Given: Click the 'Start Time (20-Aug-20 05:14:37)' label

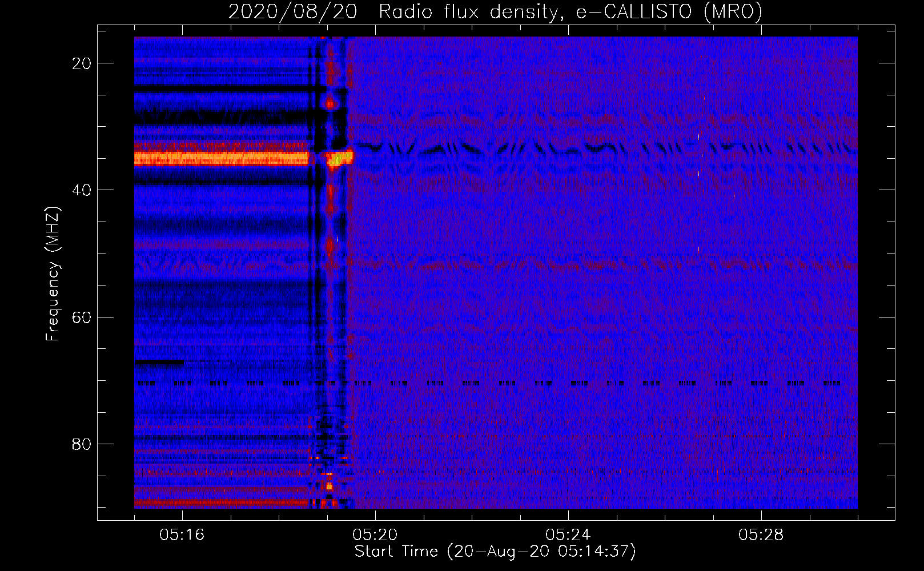Looking at the screenshot, I should pos(495,552).
